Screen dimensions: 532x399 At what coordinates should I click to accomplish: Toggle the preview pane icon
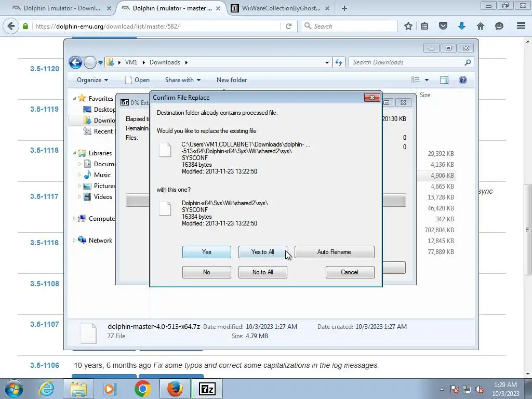[x=444, y=79]
